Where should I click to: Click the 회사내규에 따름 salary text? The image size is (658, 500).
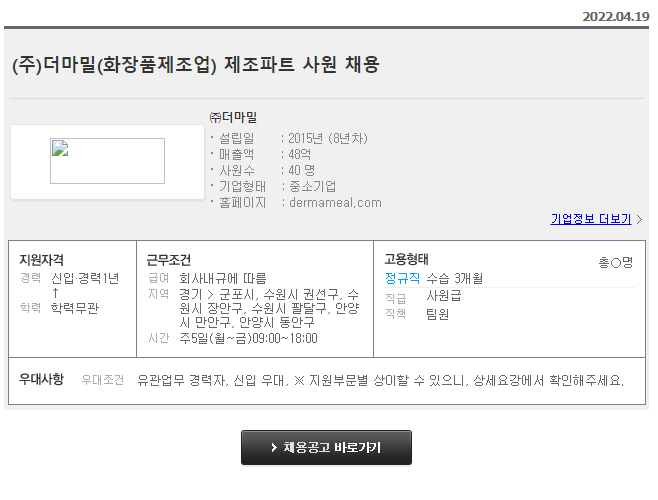coord(222,278)
